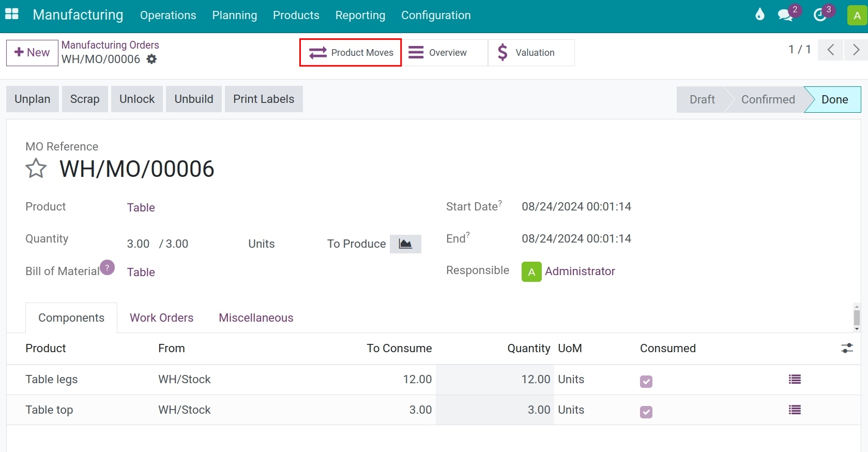Screen dimensions: 868x452
Task: Click the scrollbar down arrow
Action: (857, 329)
